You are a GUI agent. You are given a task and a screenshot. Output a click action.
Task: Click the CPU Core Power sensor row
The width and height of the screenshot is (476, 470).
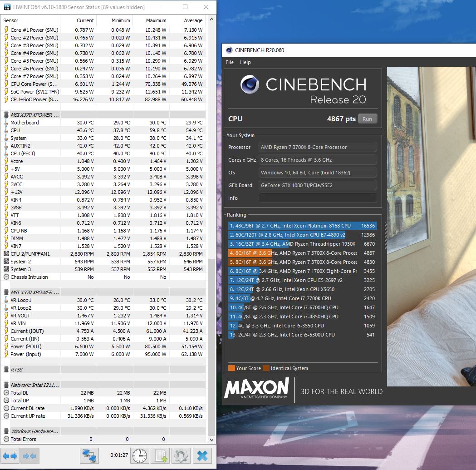click(103, 84)
